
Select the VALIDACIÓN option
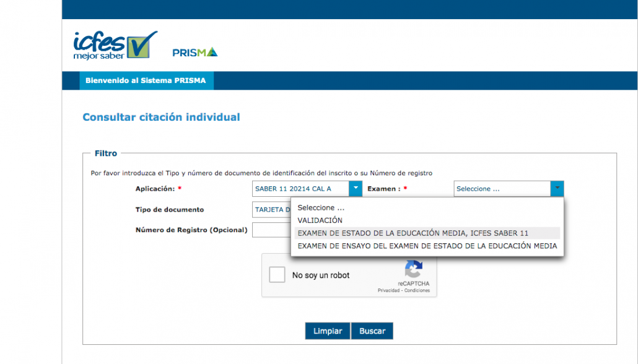pyautogui.click(x=320, y=220)
